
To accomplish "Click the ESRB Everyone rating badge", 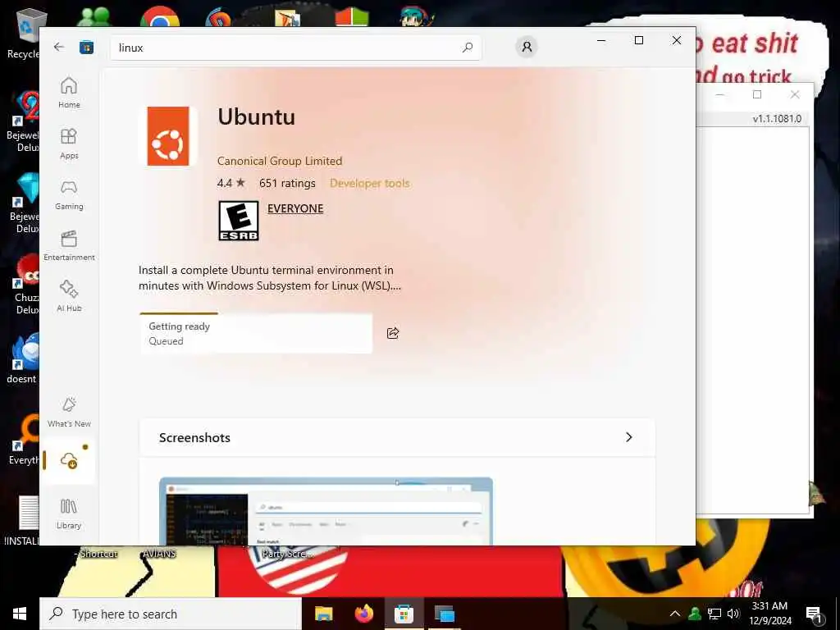I will point(239,221).
